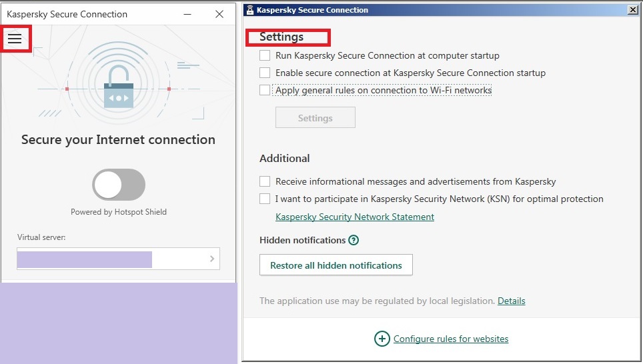Click the disabled Settings button under Wi-Fi rules
The height and width of the screenshot is (364, 643).
[x=315, y=117]
